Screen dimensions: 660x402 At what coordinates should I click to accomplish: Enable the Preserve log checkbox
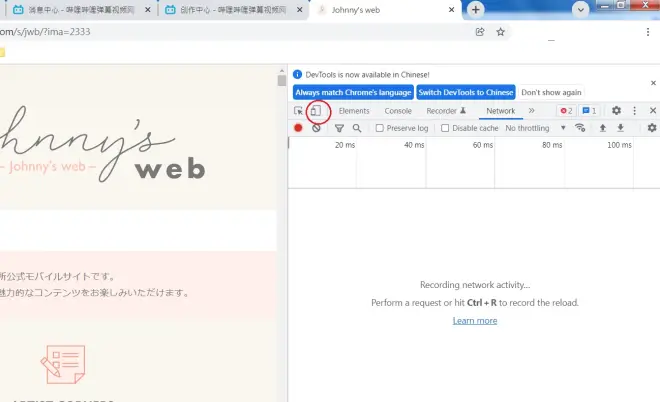tap(380, 128)
